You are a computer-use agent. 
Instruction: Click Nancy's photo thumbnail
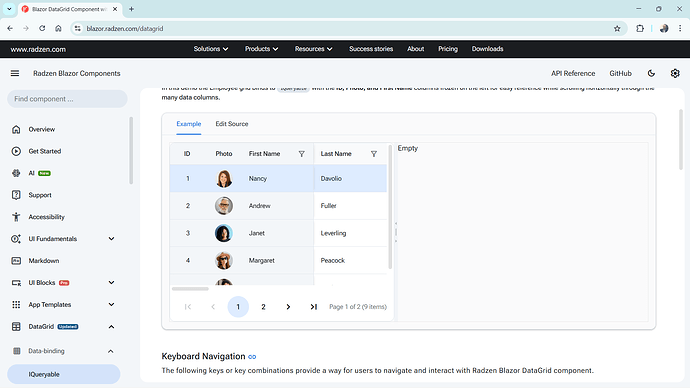(224, 179)
